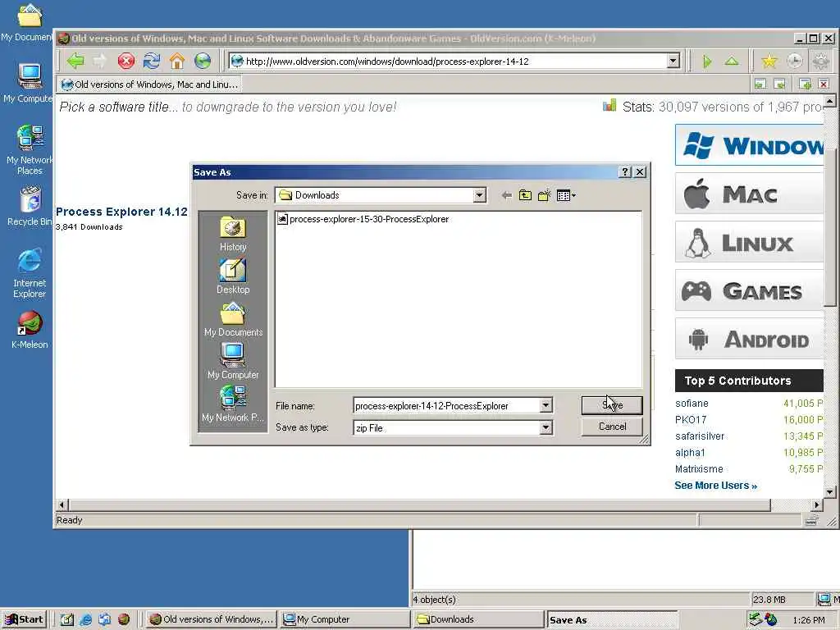Reload the page in K-Meleon
The height and width of the screenshot is (630, 840).
[x=152, y=61]
